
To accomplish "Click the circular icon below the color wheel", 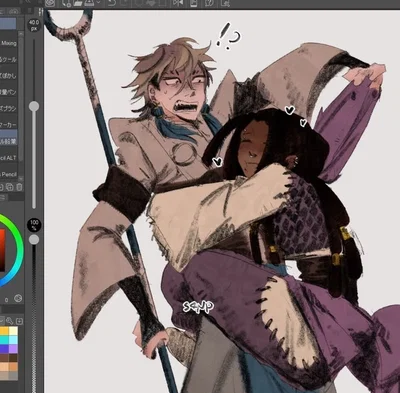I will (x=18, y=298).
